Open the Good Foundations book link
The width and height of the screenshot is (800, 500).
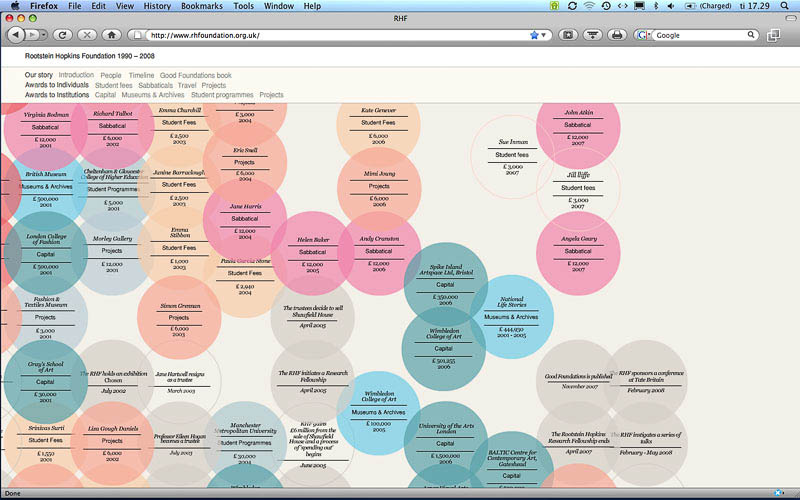(x=195, y=75)
